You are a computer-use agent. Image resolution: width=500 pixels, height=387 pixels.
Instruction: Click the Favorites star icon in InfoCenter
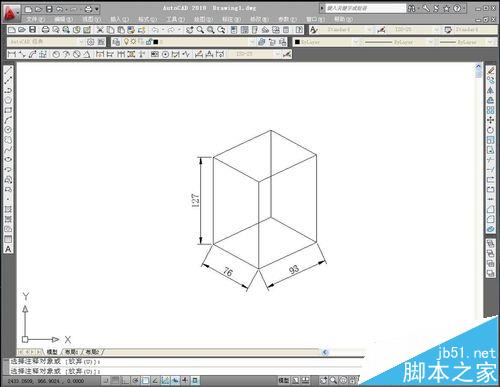(x=446, y=8)
